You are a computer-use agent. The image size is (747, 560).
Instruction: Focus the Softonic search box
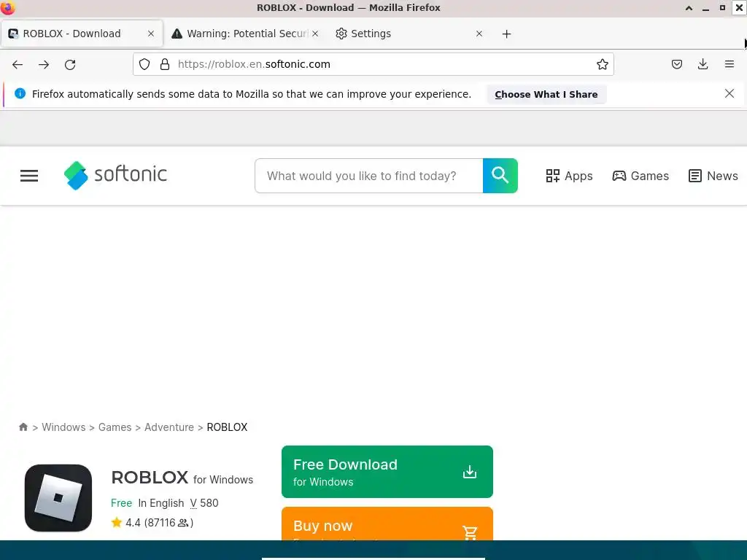(x=368, y=176)
